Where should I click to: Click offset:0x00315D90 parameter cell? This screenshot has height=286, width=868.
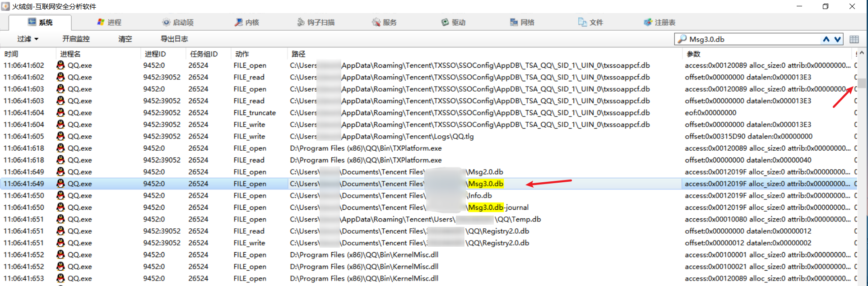[748, 136]
